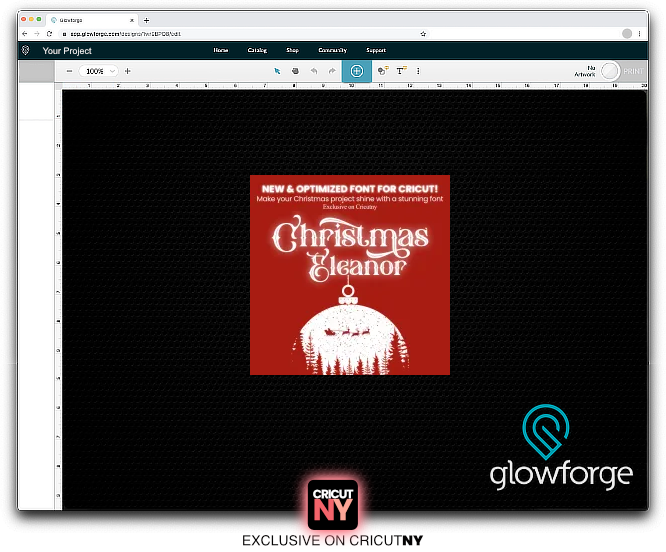Open the Support link
Screen dimensions: 666x552
click(x=376, y=50)
